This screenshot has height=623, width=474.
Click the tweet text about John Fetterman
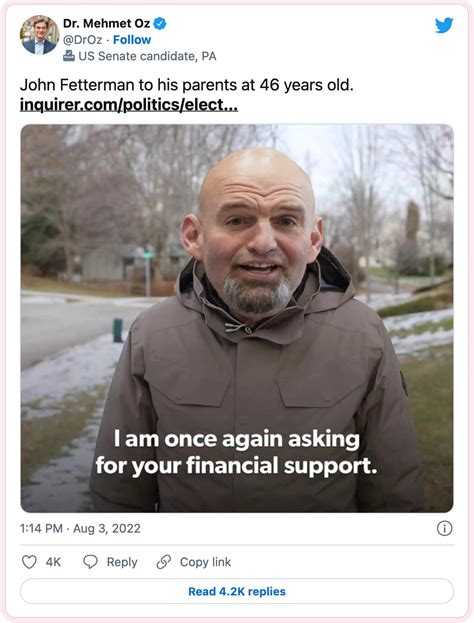coord(186,85)
